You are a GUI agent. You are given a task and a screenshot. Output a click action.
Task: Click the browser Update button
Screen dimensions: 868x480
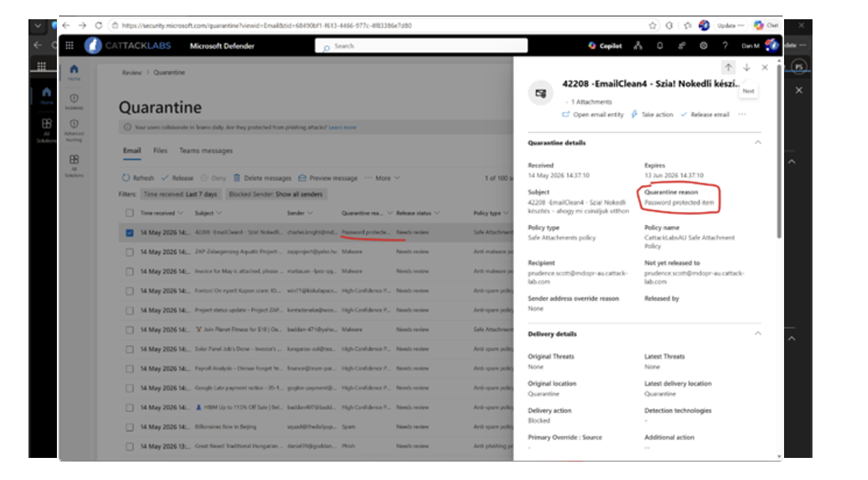point(730,25)
